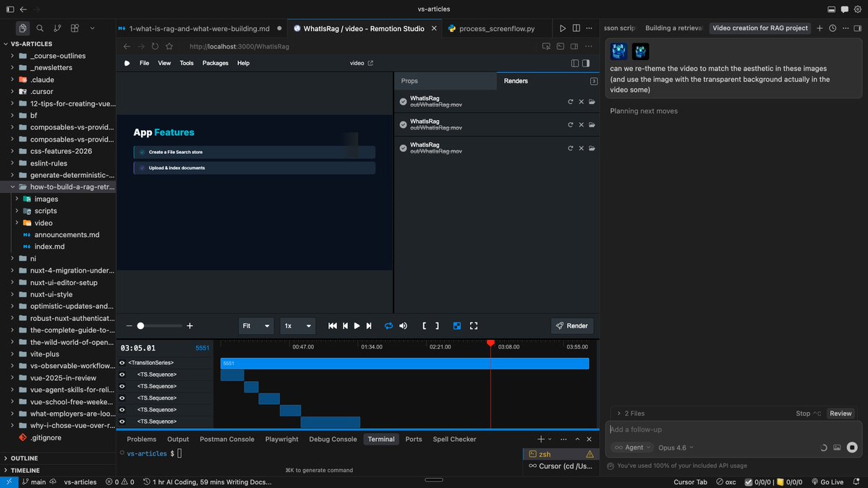The height and width of the screenshot is (488, 868).
Task: Open the File menu in Remotion Studio
Action: (145, 63)
